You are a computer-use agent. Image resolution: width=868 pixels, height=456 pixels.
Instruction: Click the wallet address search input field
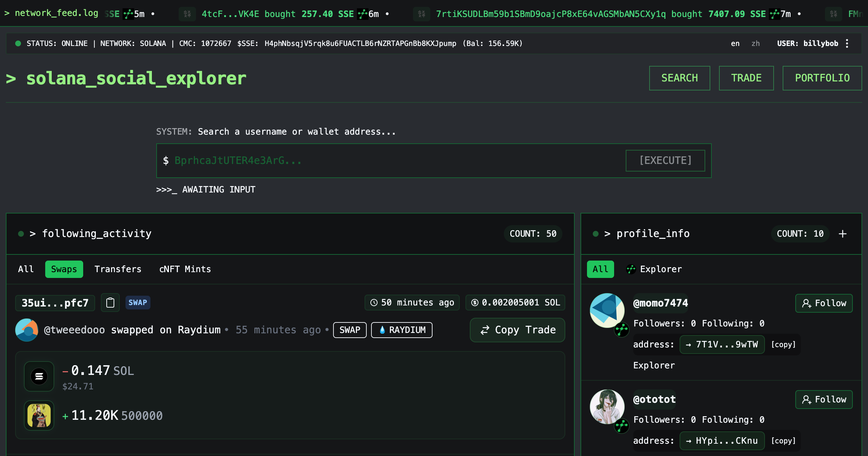coord(362,160)
